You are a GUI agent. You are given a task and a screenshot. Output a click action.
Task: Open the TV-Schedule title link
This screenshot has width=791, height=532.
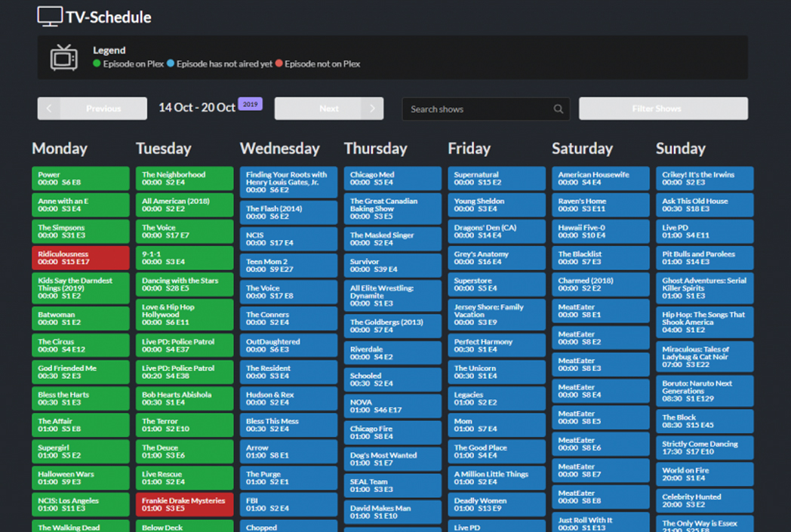pos(109,17)
